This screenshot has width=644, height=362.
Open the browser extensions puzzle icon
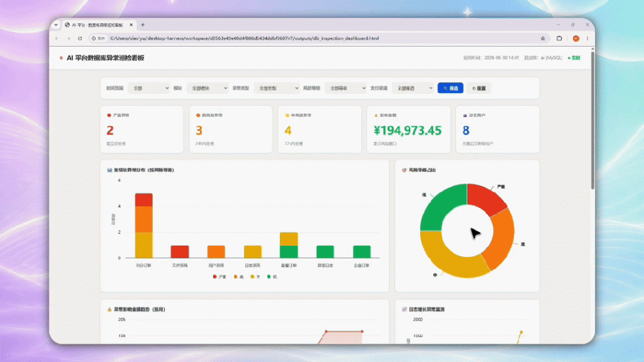[x=559, y=38]
